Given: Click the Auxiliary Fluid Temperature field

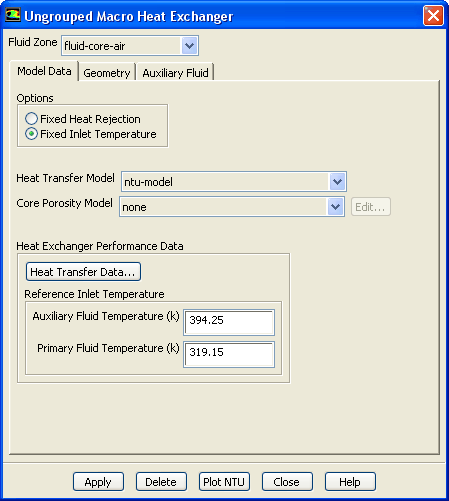Looking at the screenshot, I should coord(229,322).
